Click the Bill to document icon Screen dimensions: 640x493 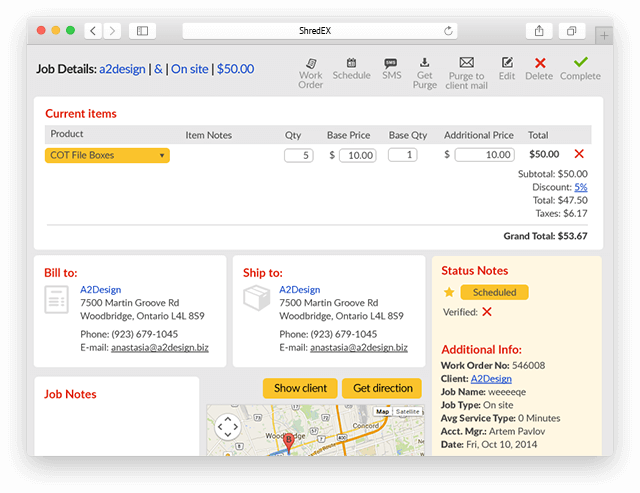[56, 300]
